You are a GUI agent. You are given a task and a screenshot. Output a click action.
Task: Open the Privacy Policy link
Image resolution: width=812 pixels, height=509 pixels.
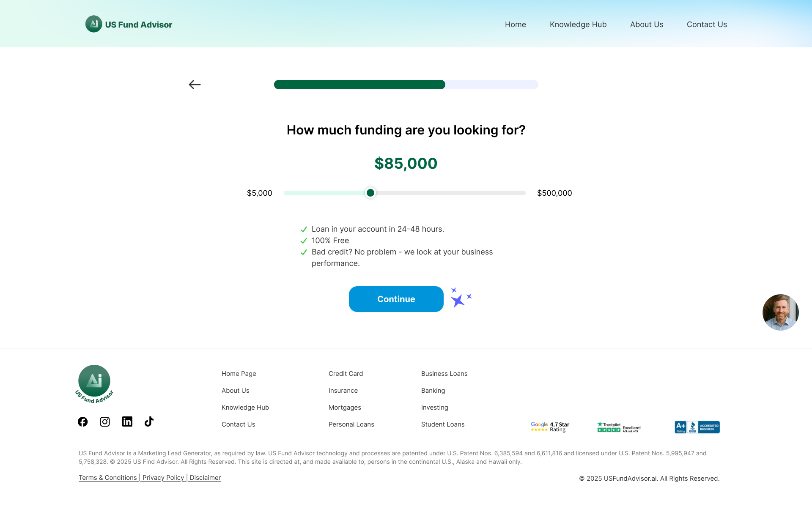163,478
